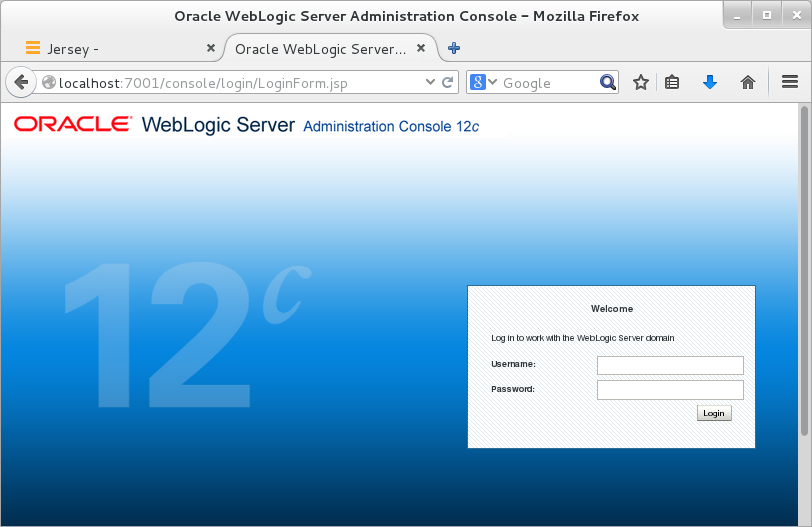Click the vertical page scrollbar

[x=804, y=269]
